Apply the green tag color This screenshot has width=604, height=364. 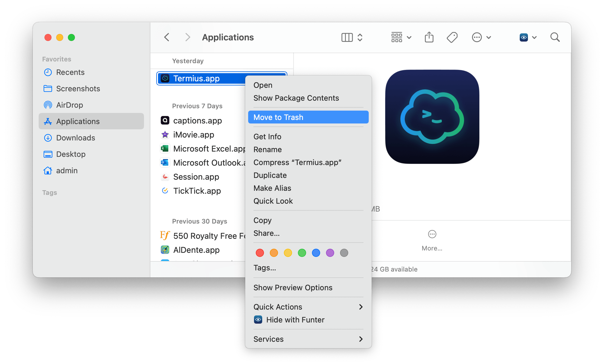(302, 253)
